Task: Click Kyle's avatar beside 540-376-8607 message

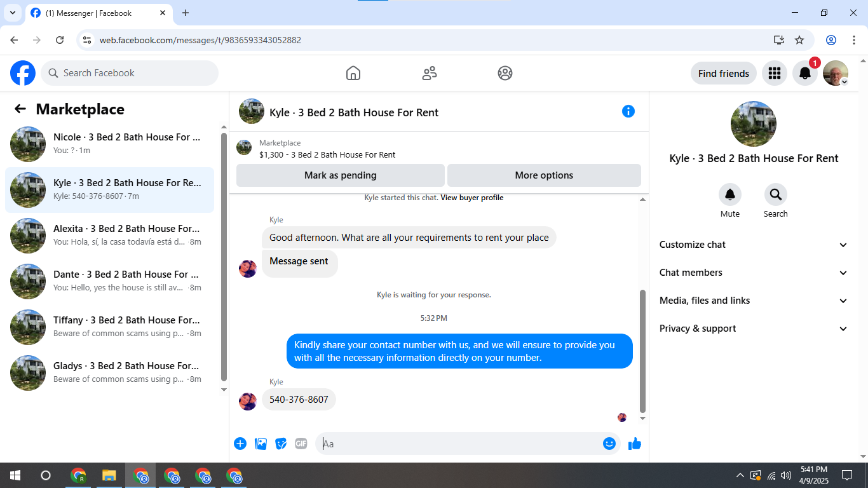Action: [248, 402]
